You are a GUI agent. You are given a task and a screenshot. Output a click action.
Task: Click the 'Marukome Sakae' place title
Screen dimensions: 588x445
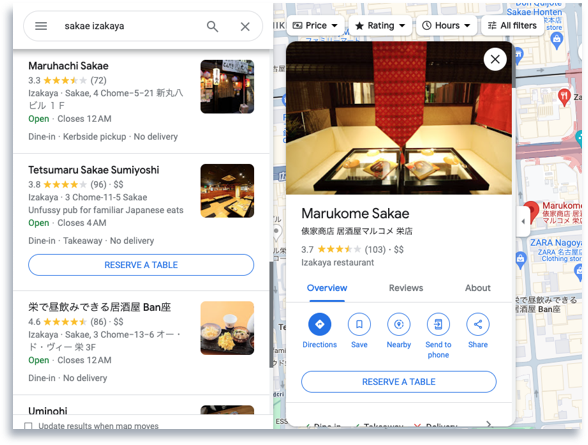coord(355,213)
